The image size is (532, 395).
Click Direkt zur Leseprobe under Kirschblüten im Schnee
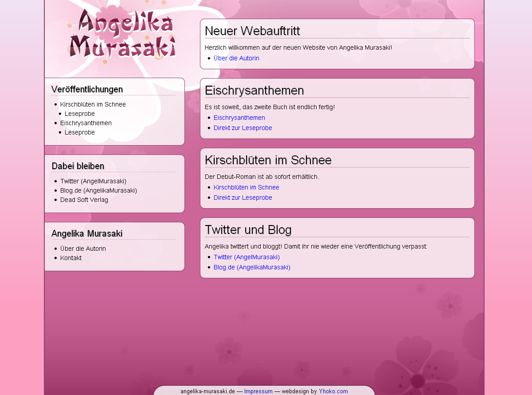243,197
